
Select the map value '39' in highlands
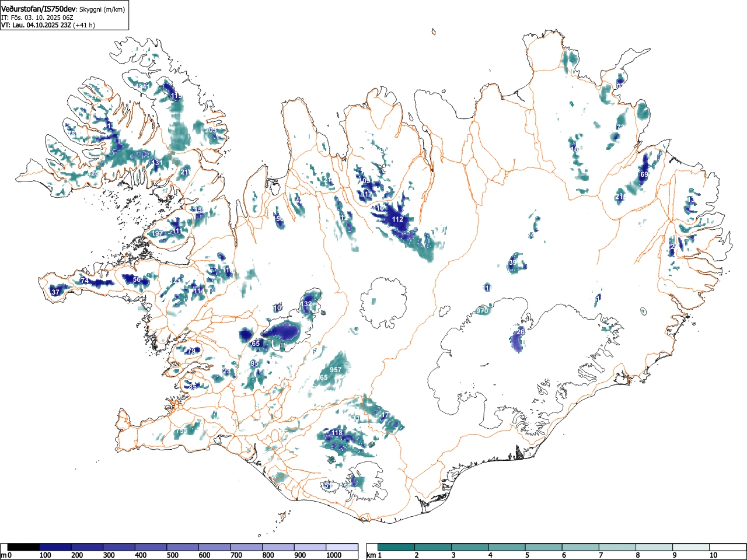click(x=513, y=263)
